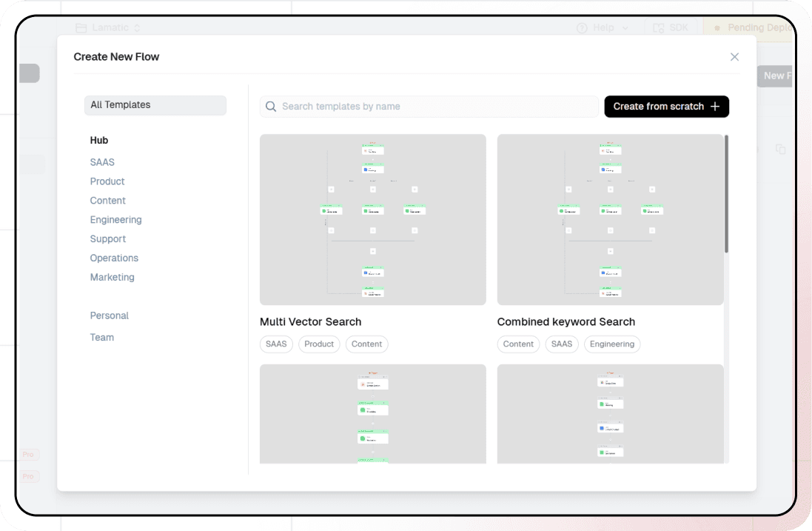Click the upper Pro badge on the left edge

(28, 454)
